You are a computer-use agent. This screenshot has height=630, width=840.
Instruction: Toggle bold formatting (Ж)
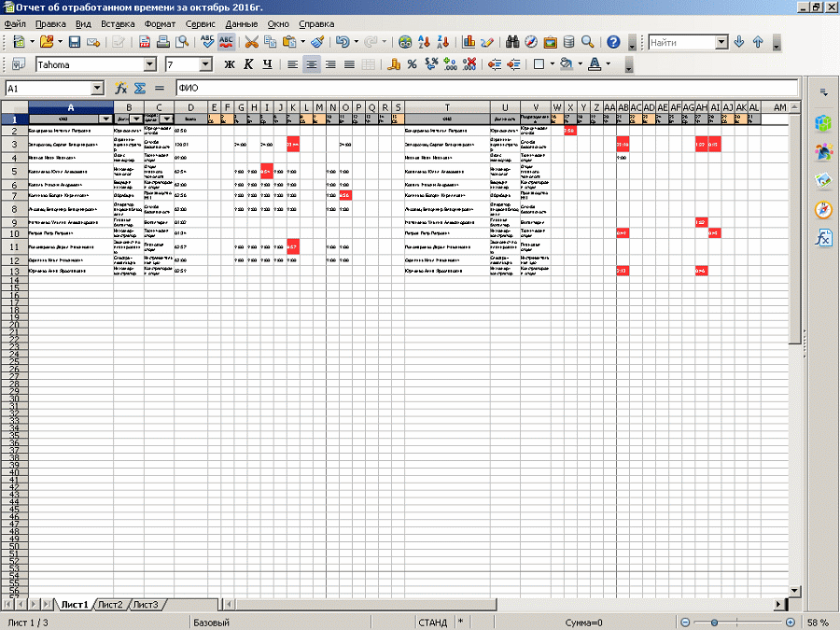(x=230, y=64)
